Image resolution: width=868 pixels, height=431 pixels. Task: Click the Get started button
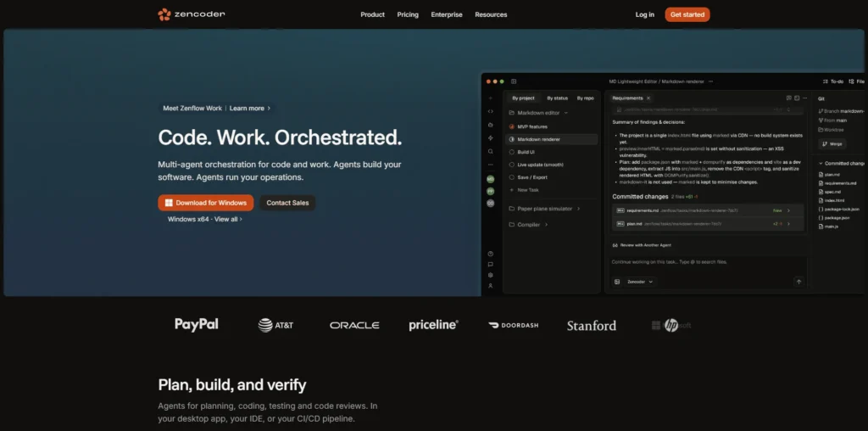tap(687, 15)
